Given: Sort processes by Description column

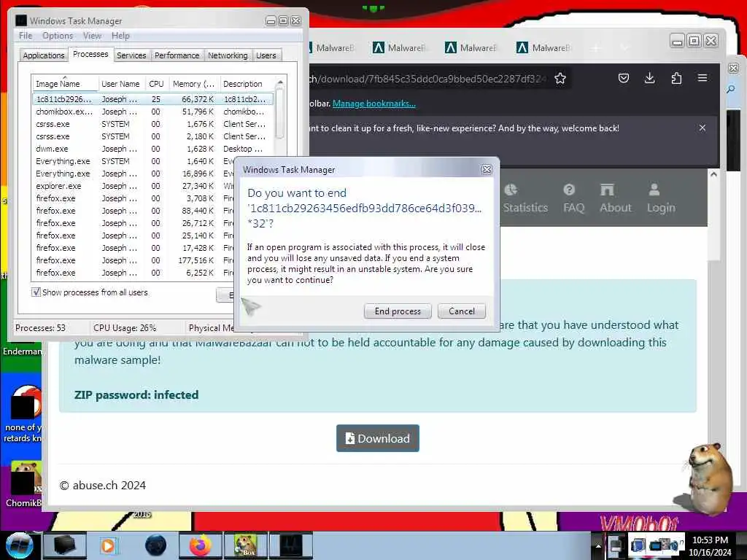Looking at the screenshot, I should 247,84.
